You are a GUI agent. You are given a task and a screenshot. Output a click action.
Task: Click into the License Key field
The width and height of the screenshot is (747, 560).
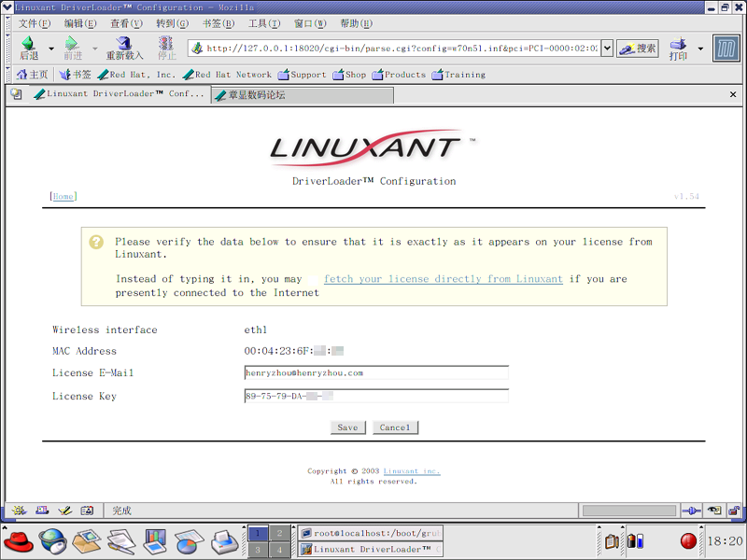376,396
